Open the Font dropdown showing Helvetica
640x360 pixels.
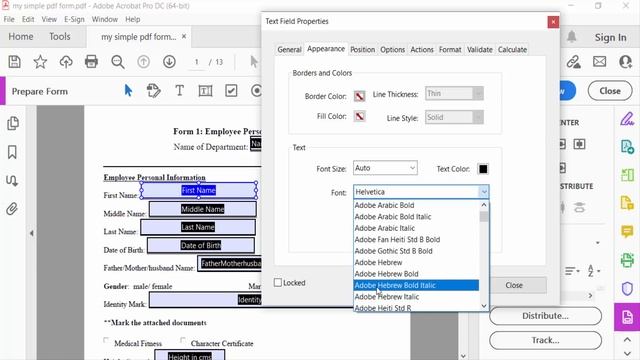(x=421, y=192)
